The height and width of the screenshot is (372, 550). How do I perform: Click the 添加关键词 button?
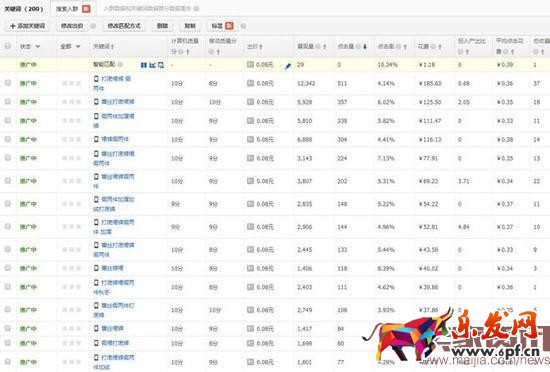(x=28, y=26)
